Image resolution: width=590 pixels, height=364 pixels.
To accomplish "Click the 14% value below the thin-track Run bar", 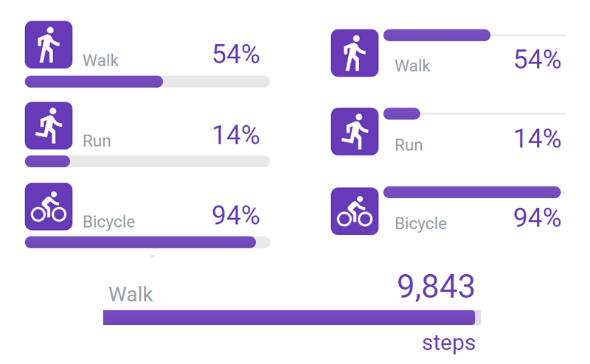I will [538, 139].
